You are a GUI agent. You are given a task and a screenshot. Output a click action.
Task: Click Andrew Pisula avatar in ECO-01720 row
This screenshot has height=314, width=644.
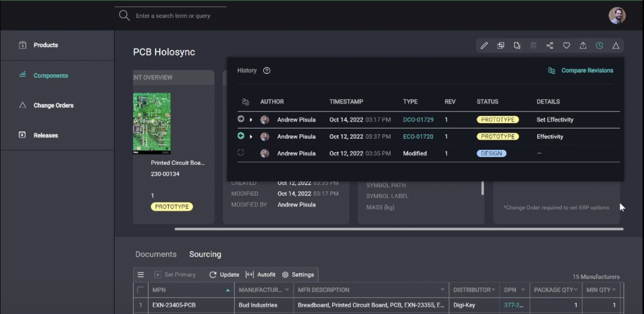[264, 137]
